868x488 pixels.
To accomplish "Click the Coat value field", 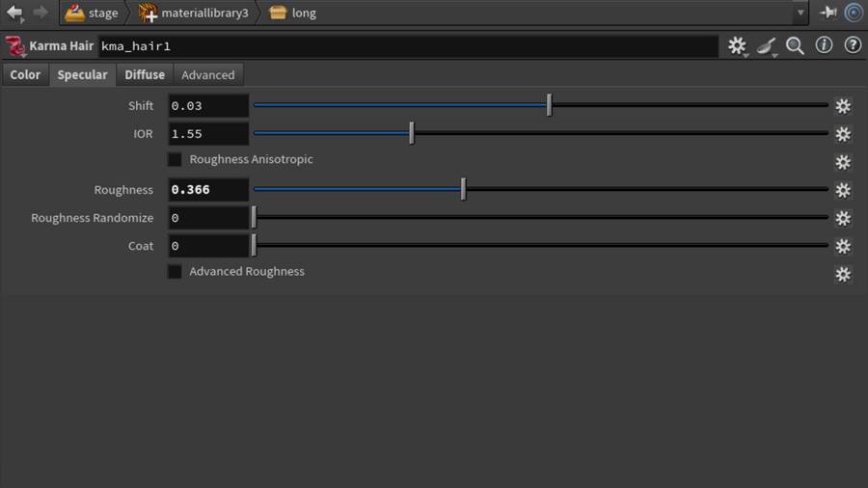I will [x=208, y=246].
